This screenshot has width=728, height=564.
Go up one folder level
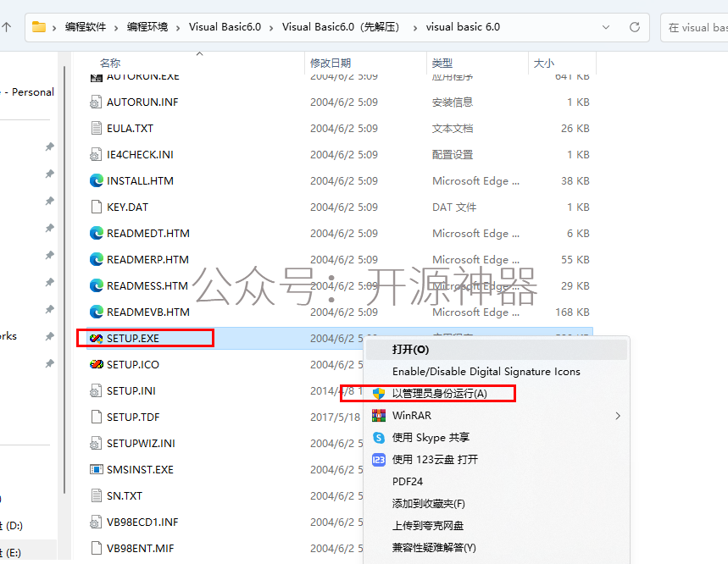coord(7,27)
